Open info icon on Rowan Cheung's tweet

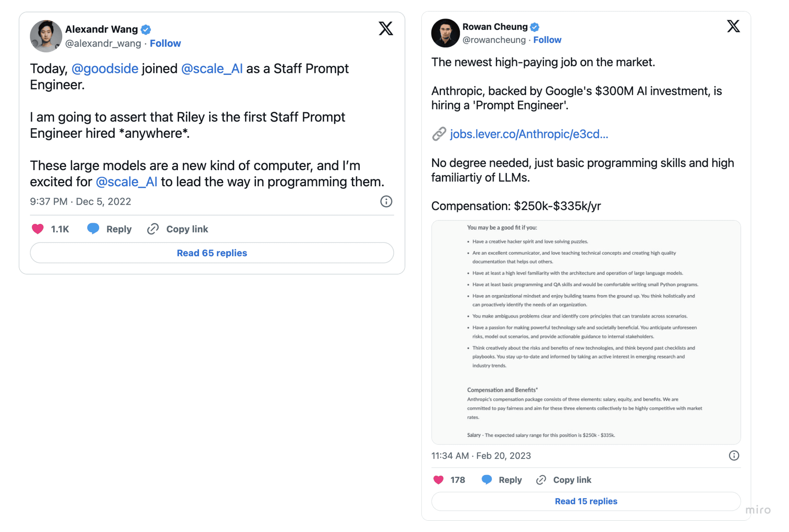734,456
